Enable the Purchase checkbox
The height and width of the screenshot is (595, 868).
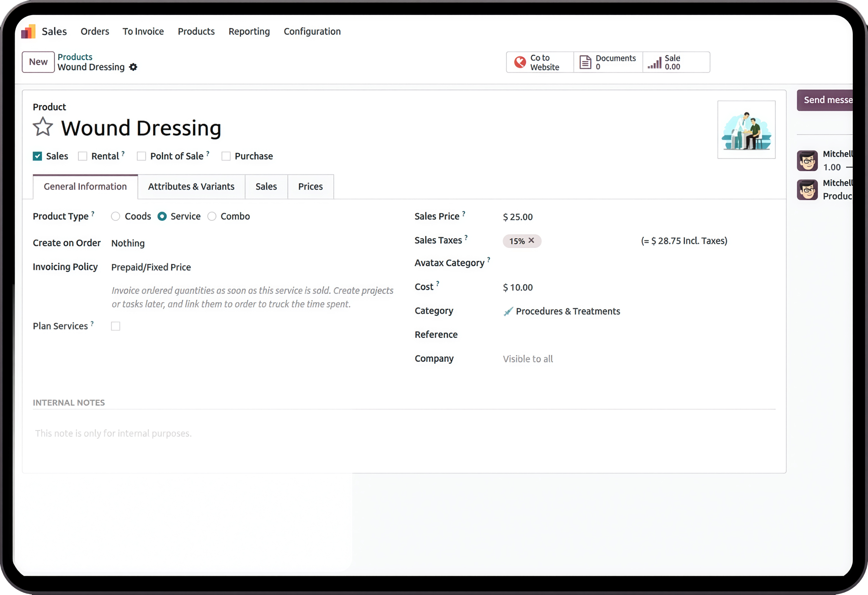(x=226, y=156)
